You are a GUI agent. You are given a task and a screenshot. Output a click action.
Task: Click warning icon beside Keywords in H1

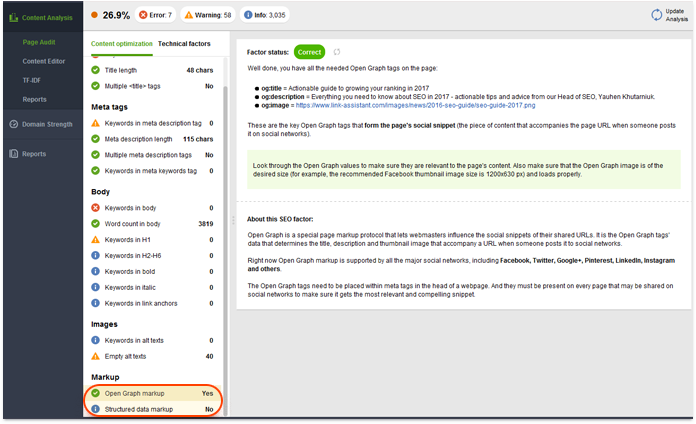(95, 240)
